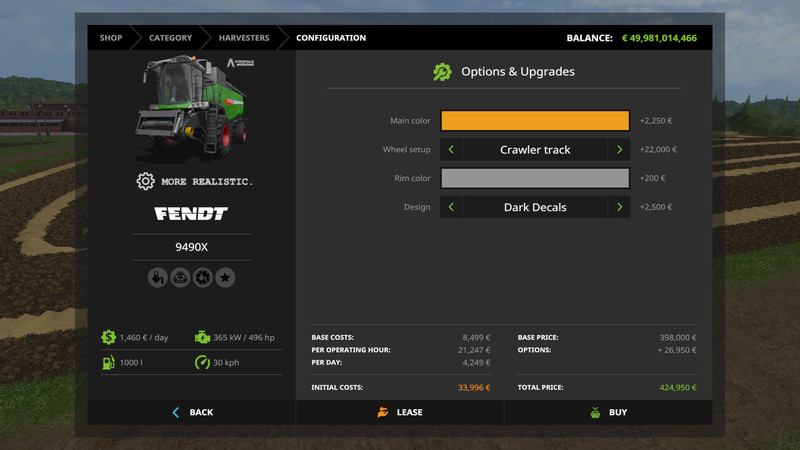
Task: Select previous wheel setup with left arrow
Action: coord(451,150)
